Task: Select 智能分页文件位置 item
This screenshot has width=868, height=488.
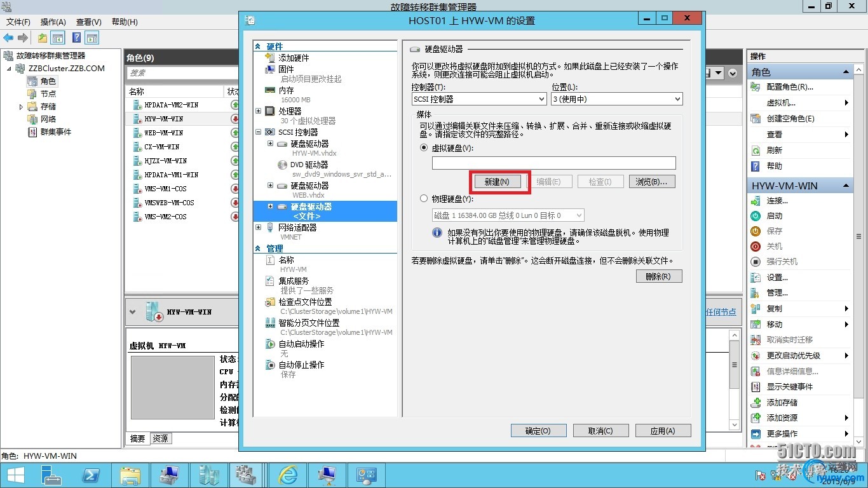Action: (x=309, y=323)
